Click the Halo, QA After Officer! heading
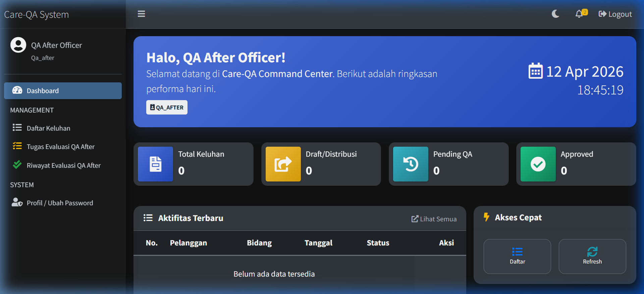 tap(216, 58)
